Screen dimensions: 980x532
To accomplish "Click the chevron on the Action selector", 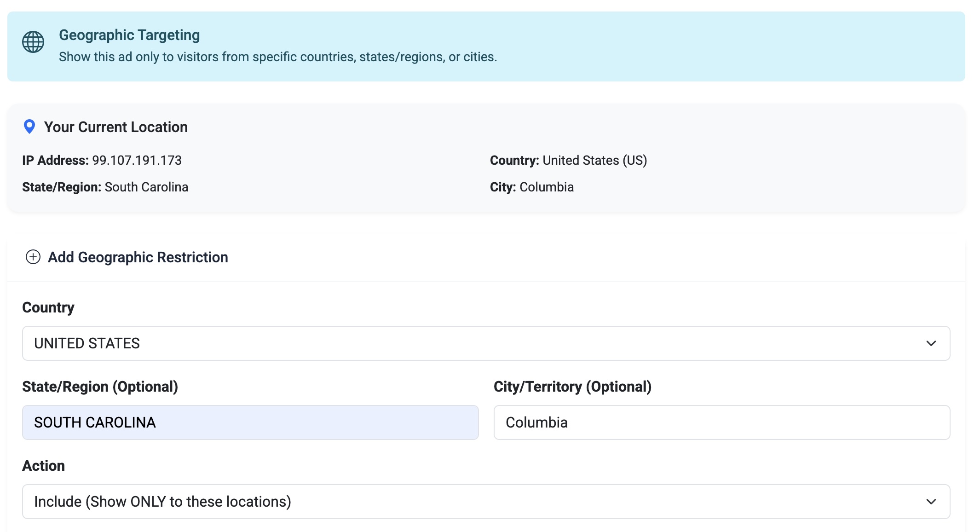I will [x=932, y=502].
